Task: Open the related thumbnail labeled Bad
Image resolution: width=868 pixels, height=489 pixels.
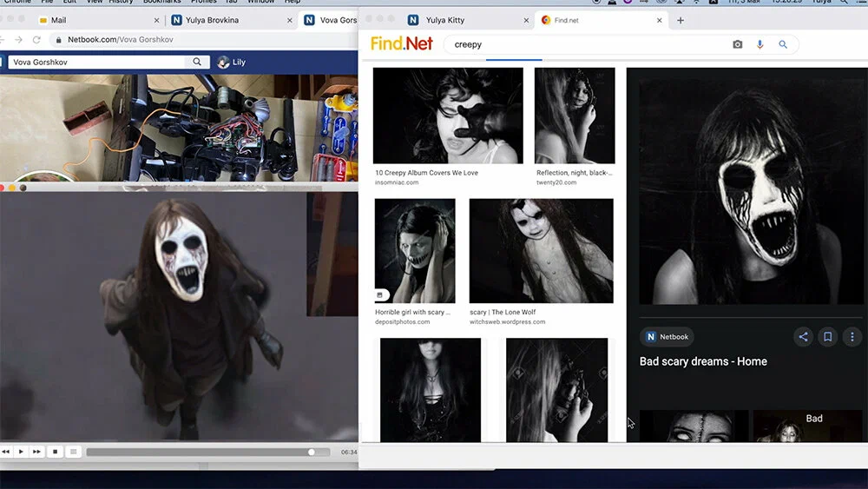Action: click(807, 426)
